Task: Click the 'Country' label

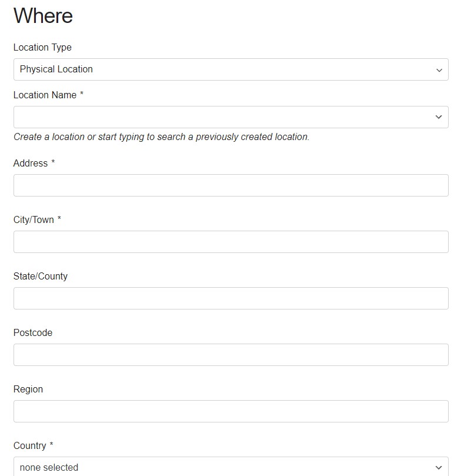Action: click(29, 446)
